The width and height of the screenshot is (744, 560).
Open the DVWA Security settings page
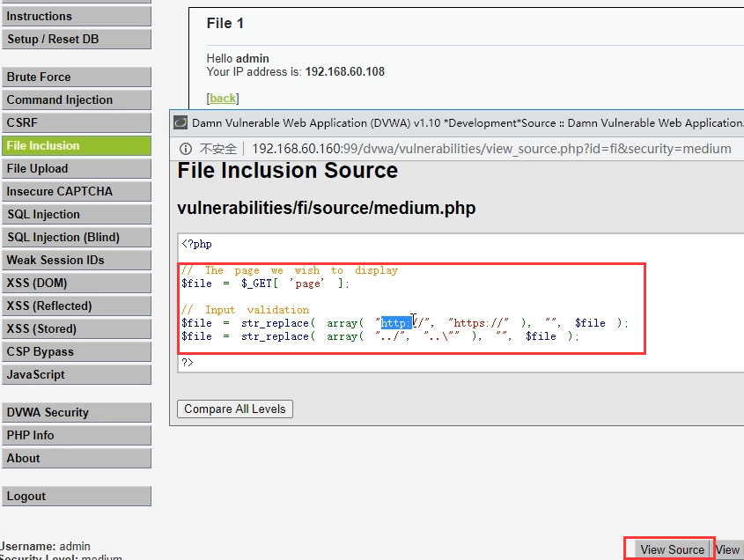[x=76, y=413]
